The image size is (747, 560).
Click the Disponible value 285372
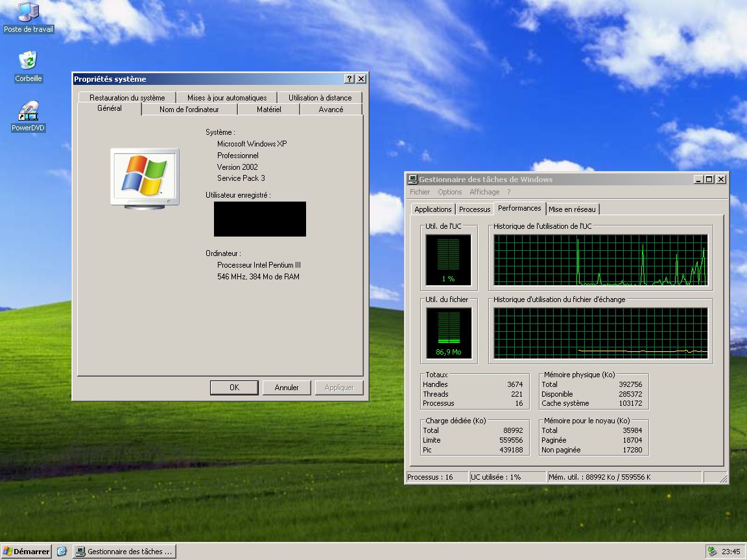[630, 394]
